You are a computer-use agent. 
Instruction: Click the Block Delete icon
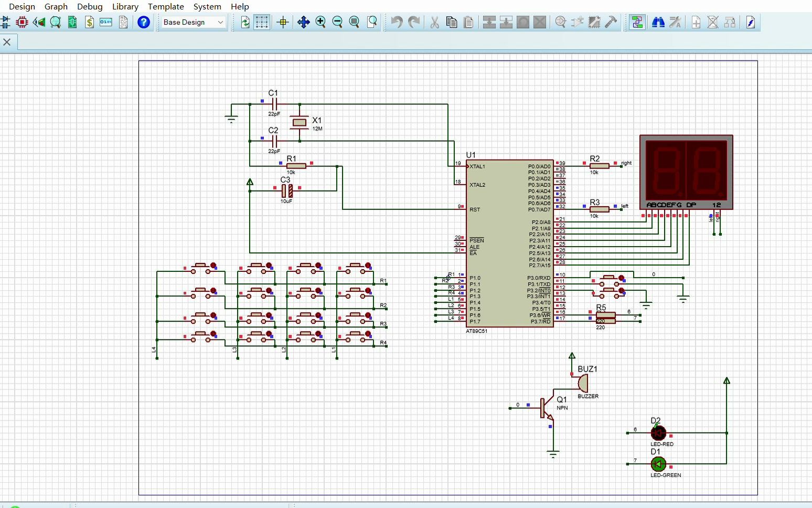540,22
